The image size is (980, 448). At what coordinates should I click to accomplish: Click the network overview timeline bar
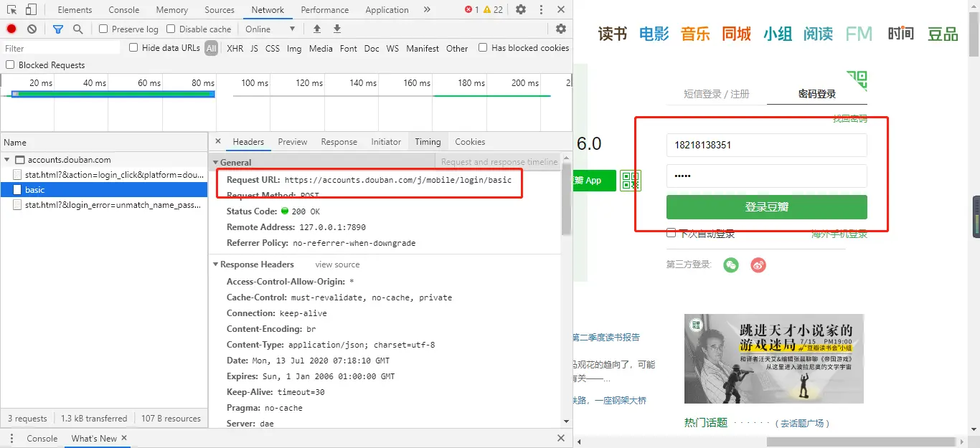coord(113,94)
